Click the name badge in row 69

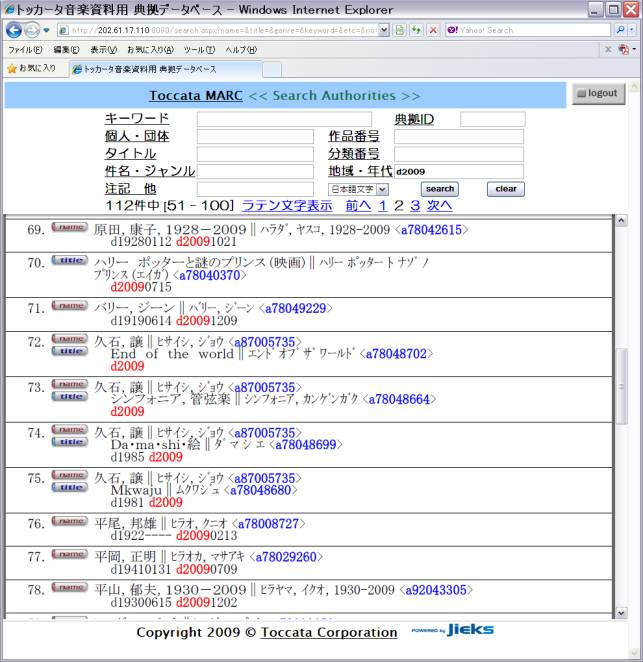(70, 227)
